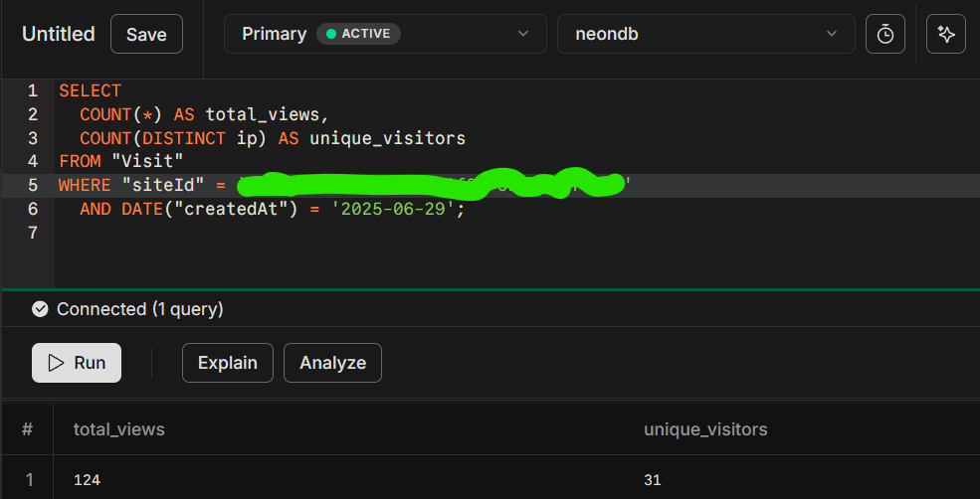This screenshot has width=980, height=499.
Task: Click the Connected status checkmark icon
Action: 40,309
